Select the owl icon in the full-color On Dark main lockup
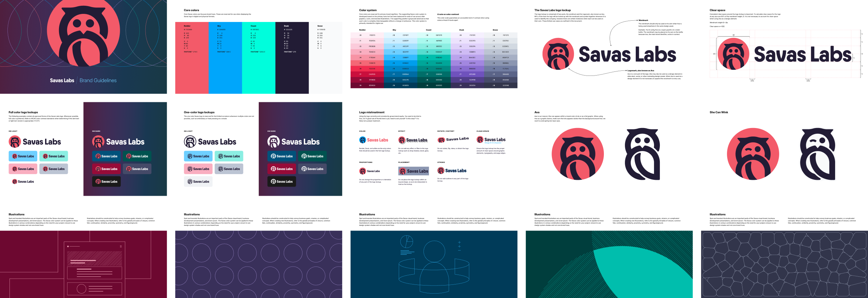This screenshot has height=298, width=868. [98, 142]
